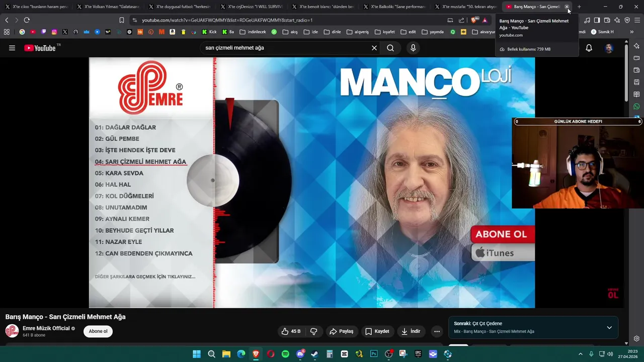Open Brave VPN shield icon

627,20
